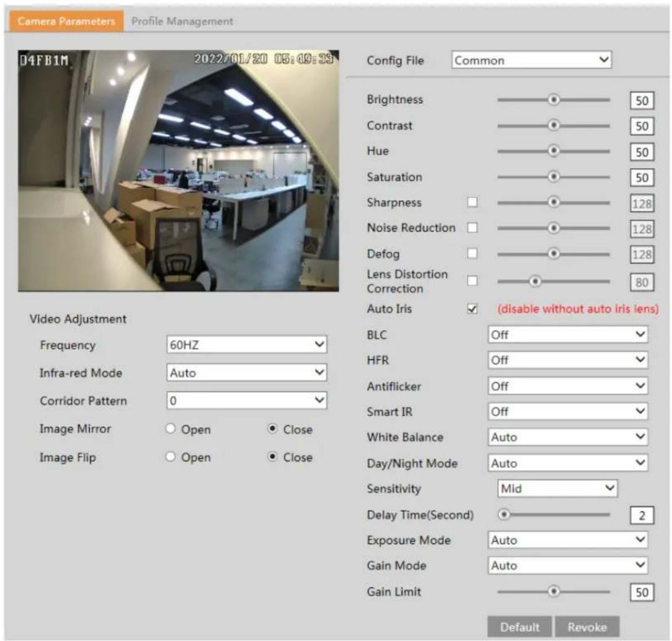
Task: Click the red auto iris lens warning text
Action: 578,309
